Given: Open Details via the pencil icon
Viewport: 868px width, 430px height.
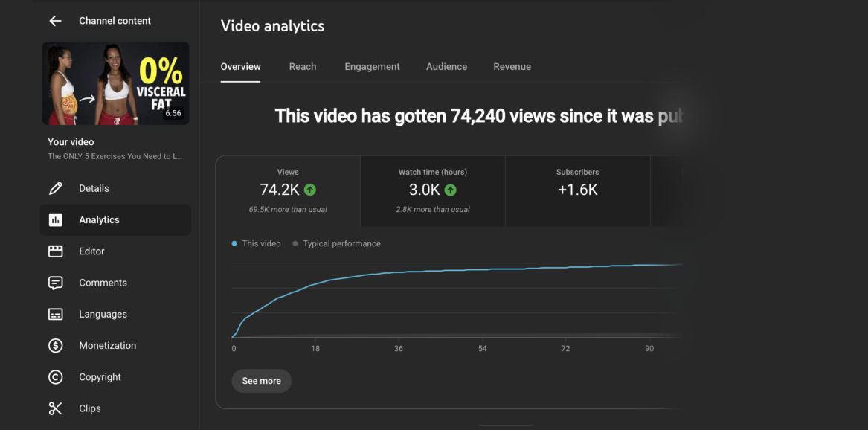Looking at the screenshot, I should (x=55, y=188).
